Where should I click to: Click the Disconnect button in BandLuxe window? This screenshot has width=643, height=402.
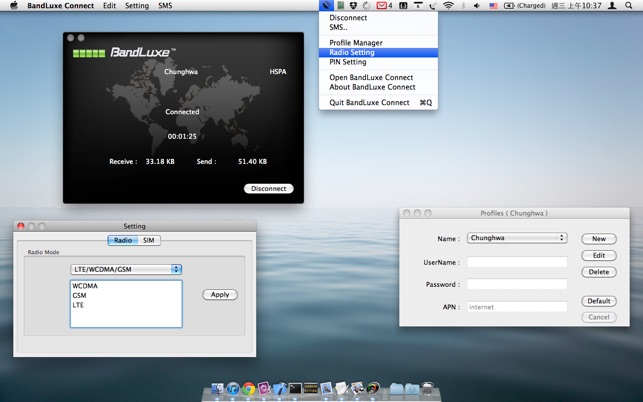[x=269, y=189]
